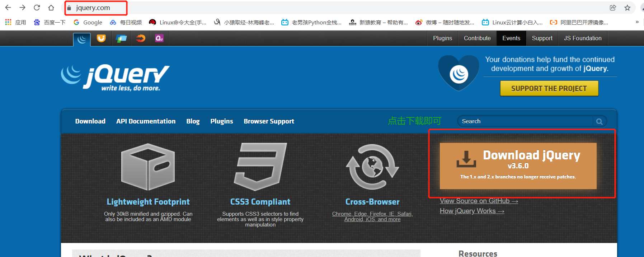This screenshot has width=644, height=257.
Task: Switch to the jQuery Mobile project icon
Action: coord(121,38)
